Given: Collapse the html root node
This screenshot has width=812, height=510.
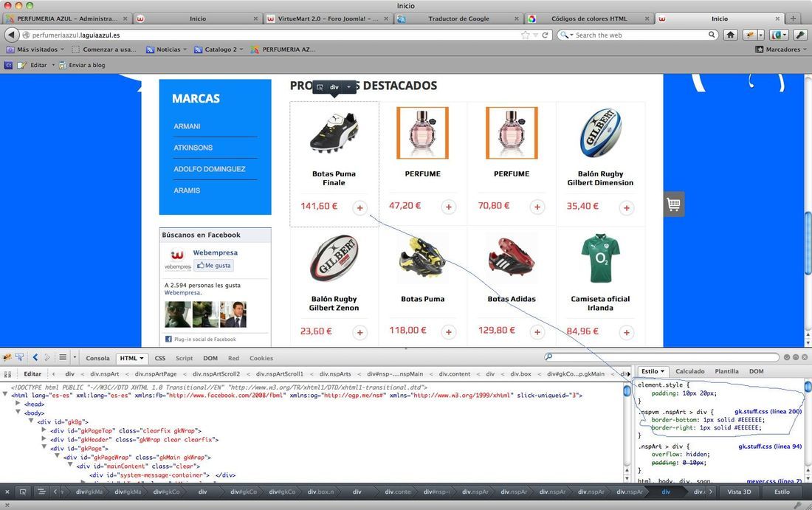Looking at the screenshot, I should (x=5, y=395).
